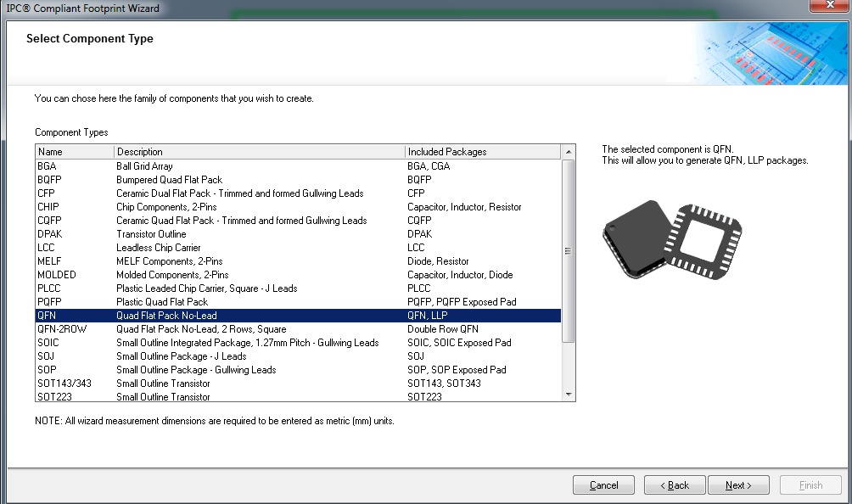Sort list by Name column header
The height and width of the screenshot is (504, 852).
[75, 152]
